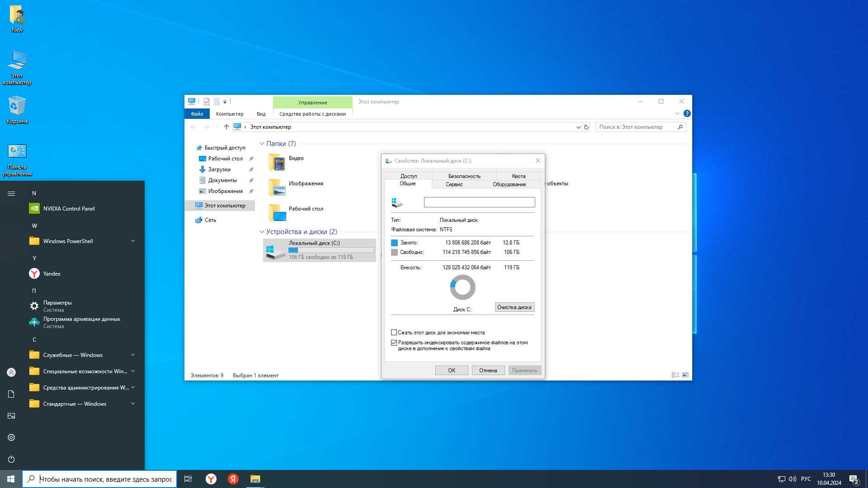Image resolution: width=868 pixels, height=488 pixels.
Task: Open NVIDIA Control Panel from Start menu
Action: [x=69, y=208]
